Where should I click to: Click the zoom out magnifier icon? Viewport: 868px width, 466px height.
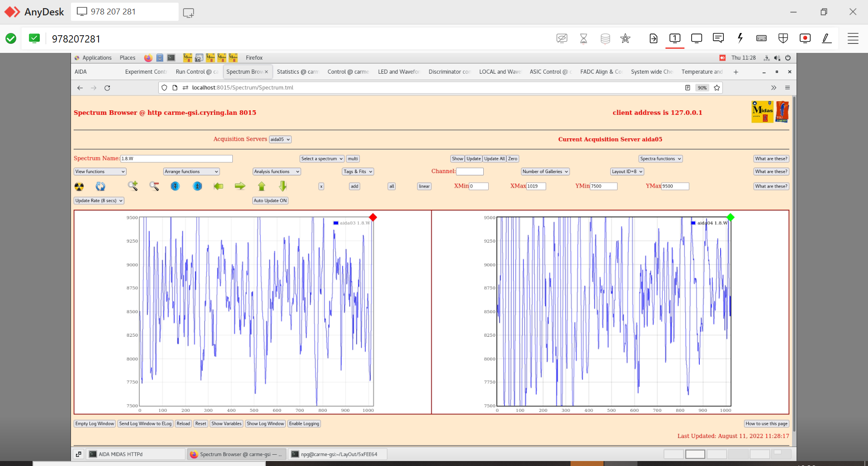pyautogui.click(x=154, y=186)
